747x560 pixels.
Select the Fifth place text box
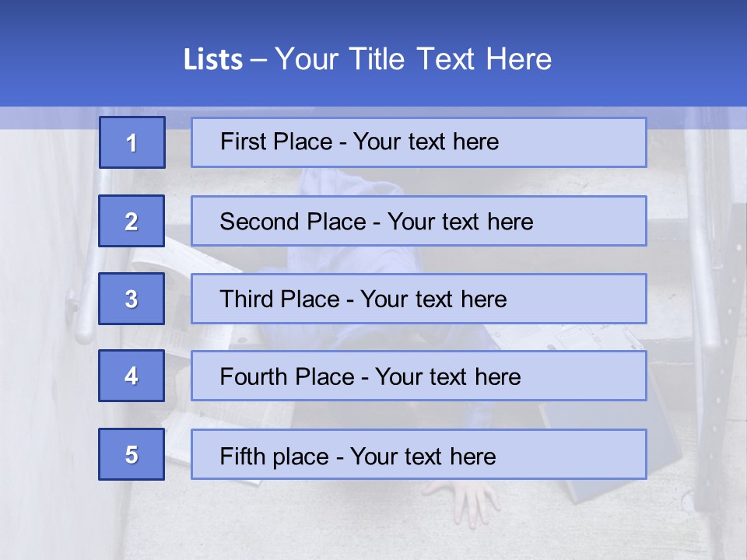pos(419,454)
